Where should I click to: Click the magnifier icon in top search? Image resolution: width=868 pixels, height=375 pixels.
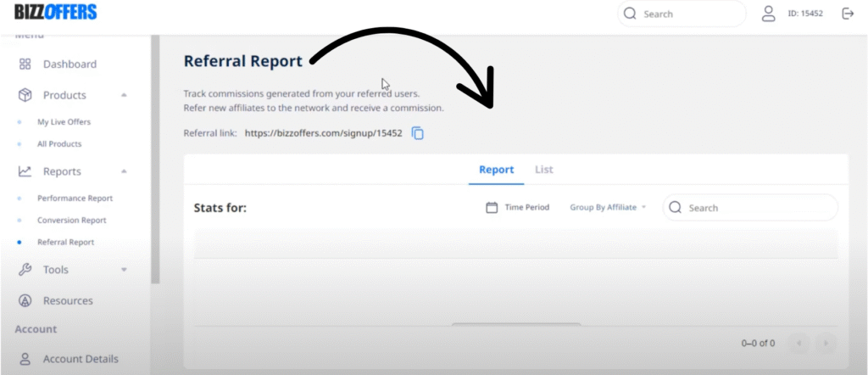pyautogui.click(x=630, y=14)
